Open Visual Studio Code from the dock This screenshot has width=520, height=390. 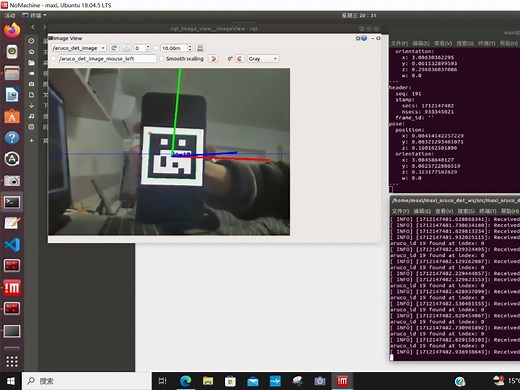point(12,245)
